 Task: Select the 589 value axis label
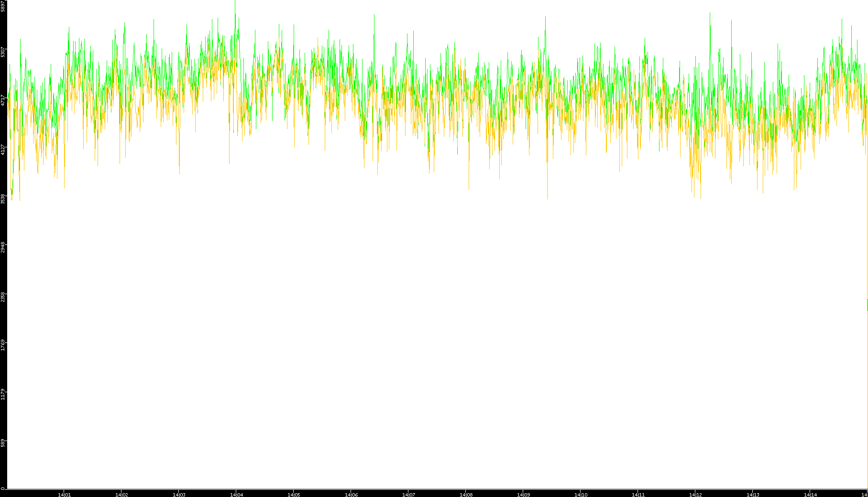[3, 443]
